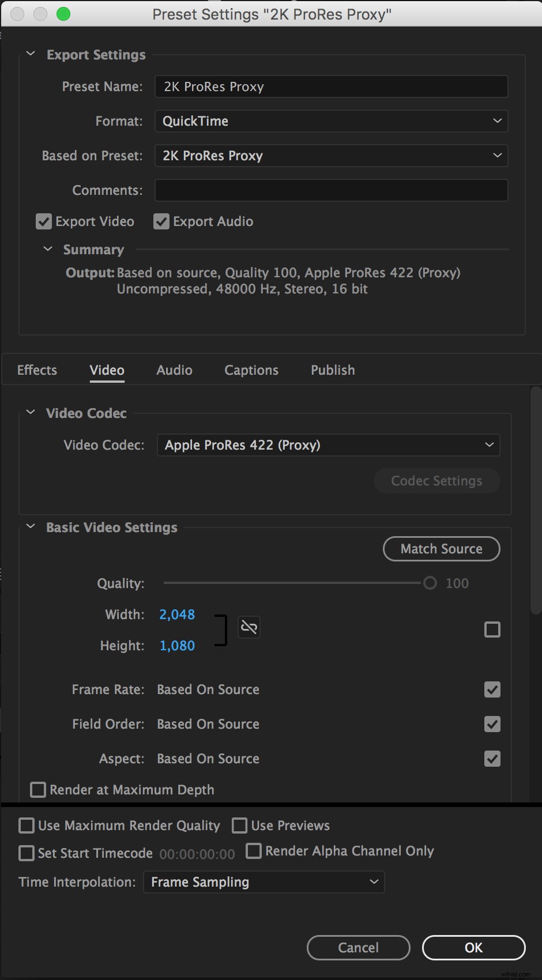Collapse the Export Settings section

[31, 54]
